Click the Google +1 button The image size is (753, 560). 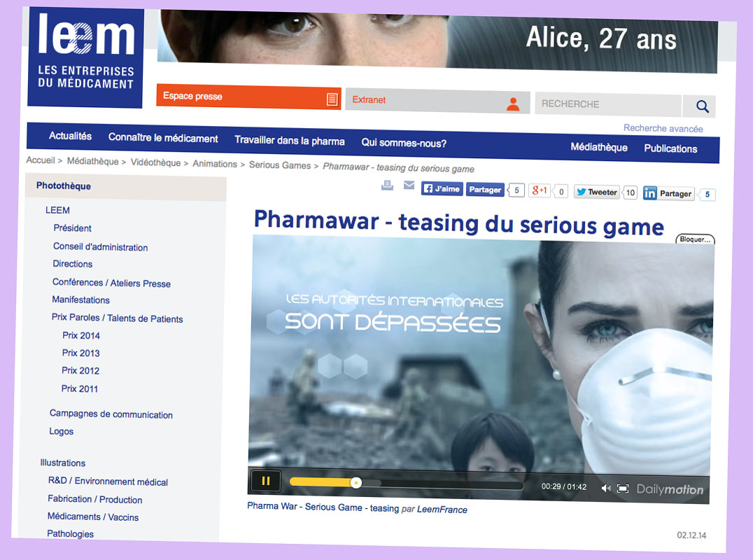coord(539,190)
